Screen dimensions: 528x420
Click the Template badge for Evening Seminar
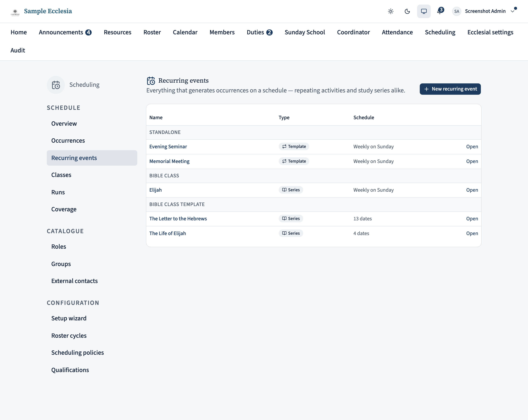[294, 147]
